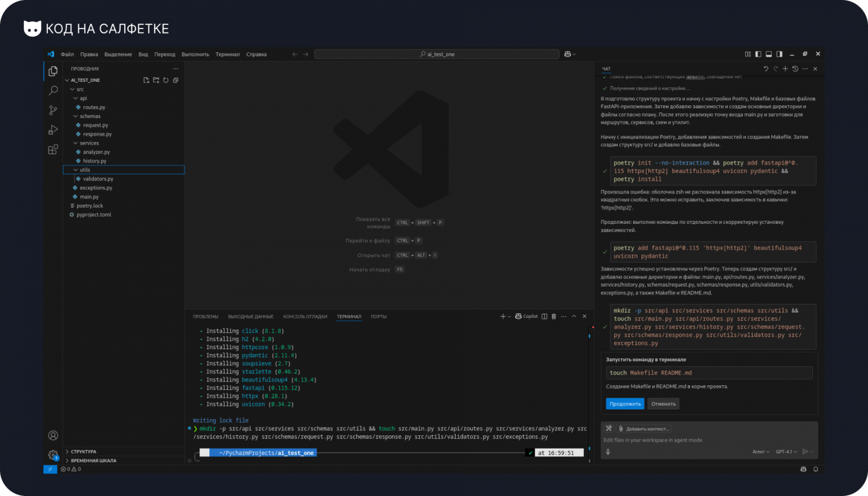868x496 pixels.
Task: Click the Отменить button
Action: click(x=663, y=404)
